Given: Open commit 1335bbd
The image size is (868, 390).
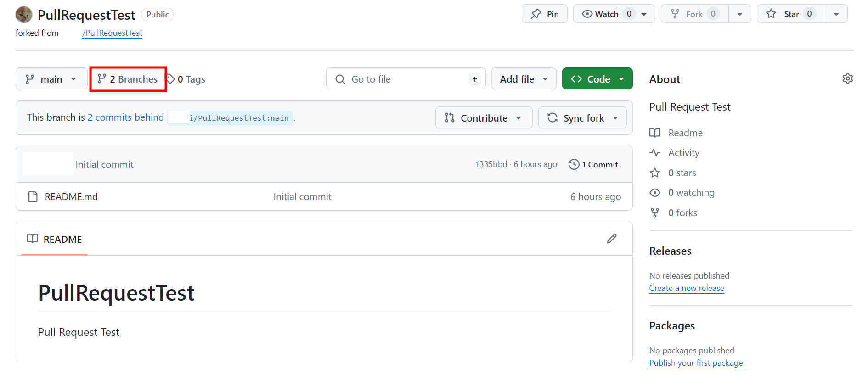Looking at the screenshot, I should click(491, 164).
